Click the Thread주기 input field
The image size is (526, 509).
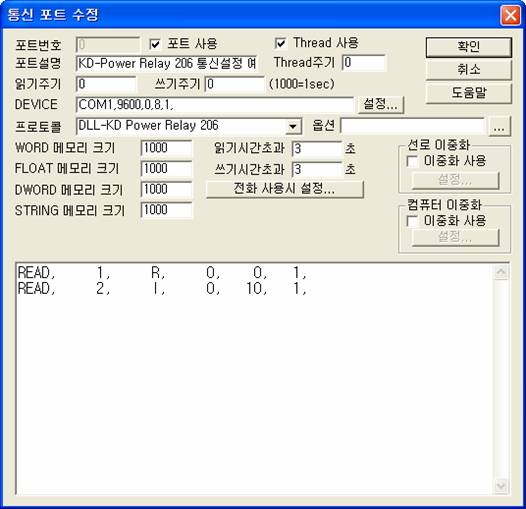point(364,63)
